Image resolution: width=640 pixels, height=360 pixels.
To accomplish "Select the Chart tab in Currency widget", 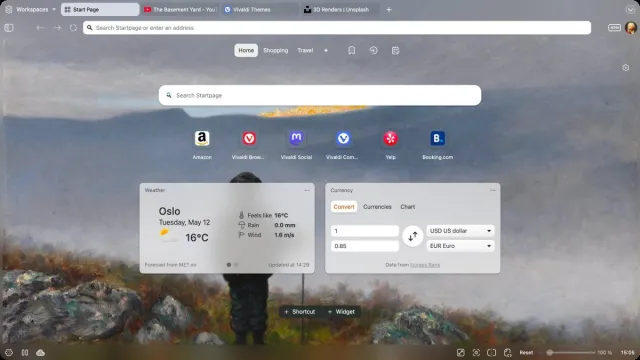I will tap(407, 207).
